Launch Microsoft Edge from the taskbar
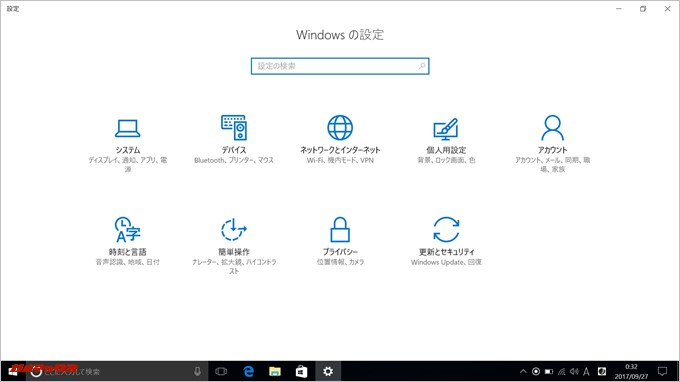This screenshot has width=680, height=382. pos(248,371)
